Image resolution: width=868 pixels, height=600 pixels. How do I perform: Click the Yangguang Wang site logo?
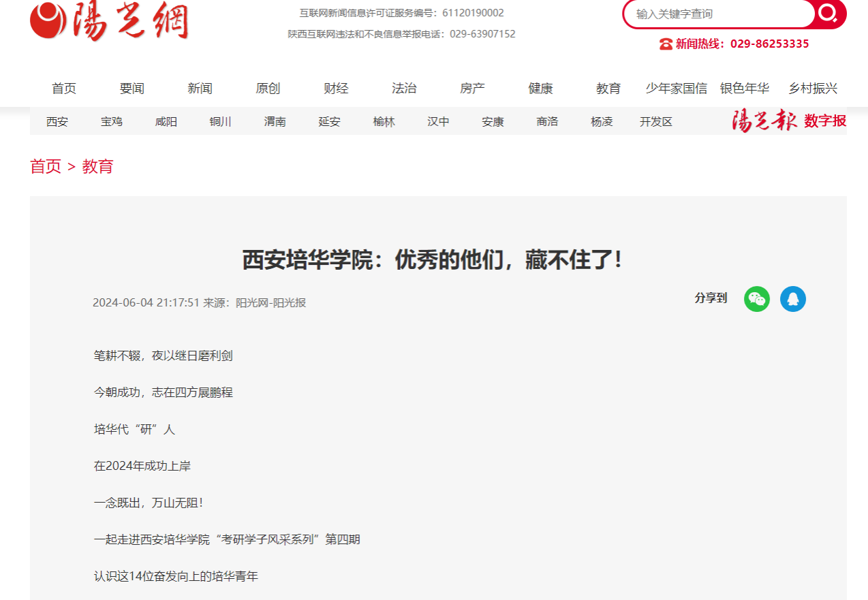click(109, 20)
